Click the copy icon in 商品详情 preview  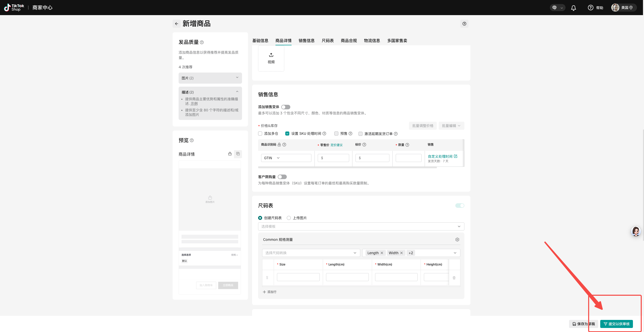tap(238, 154)
